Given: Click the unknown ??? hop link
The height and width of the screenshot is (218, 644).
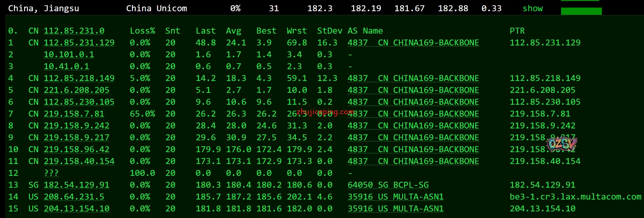Looking at the screenshot, I should (x=51, y=173).
